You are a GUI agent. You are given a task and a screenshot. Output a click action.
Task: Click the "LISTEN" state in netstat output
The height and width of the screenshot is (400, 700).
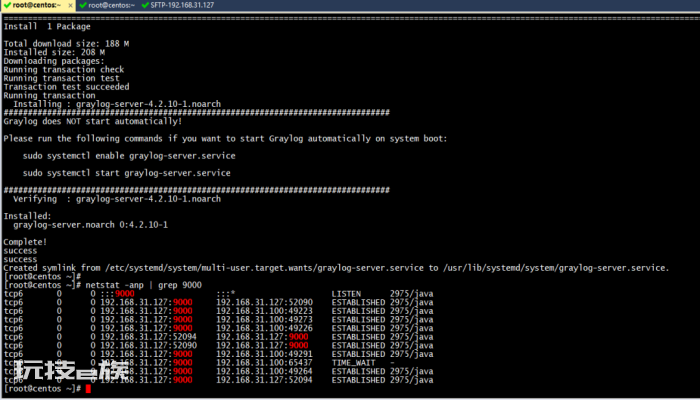click(346, 294)
